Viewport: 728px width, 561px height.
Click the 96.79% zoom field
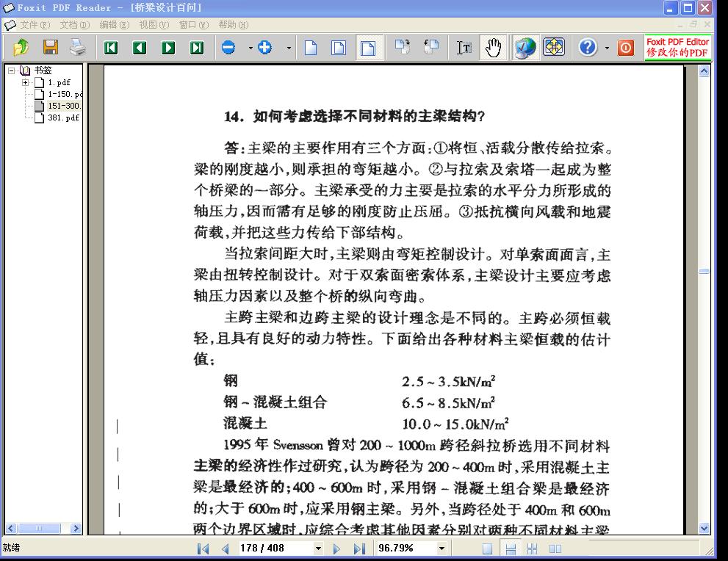tap(407, 549)
